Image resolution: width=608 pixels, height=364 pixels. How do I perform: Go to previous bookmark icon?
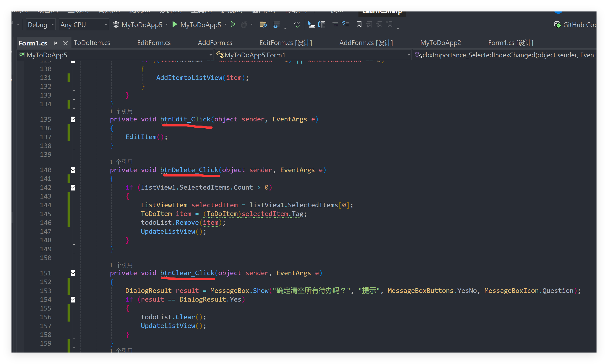[369, 25]
